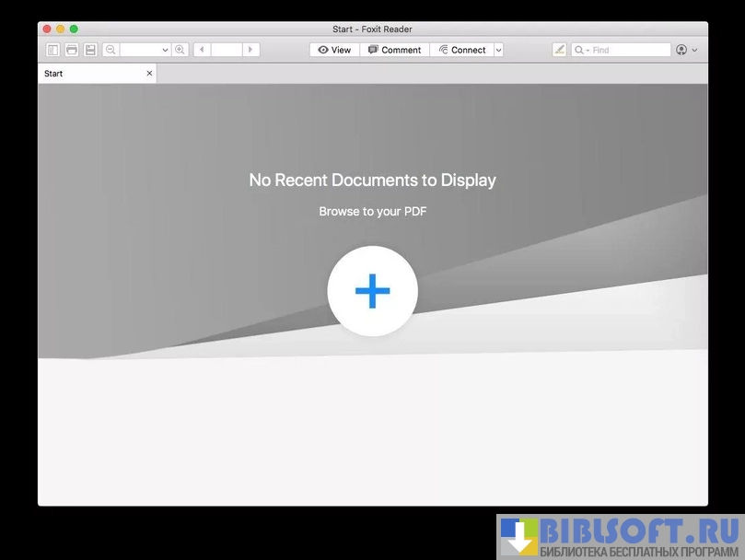Toggle the sidebar panel icon
The image size is (745, 560).
pyautogui.click(x=53, y=50)
